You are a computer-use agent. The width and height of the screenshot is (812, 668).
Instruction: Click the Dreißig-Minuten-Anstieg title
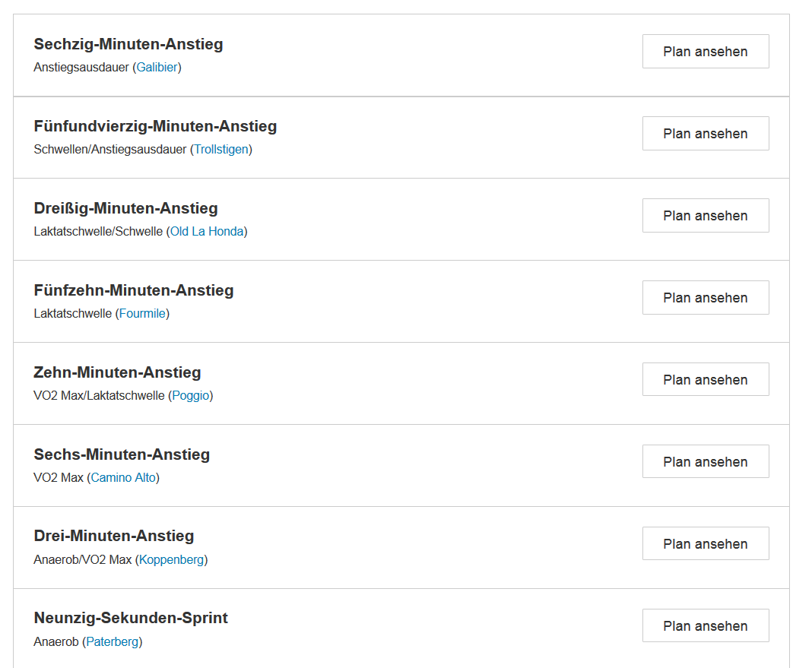point(125,208)
